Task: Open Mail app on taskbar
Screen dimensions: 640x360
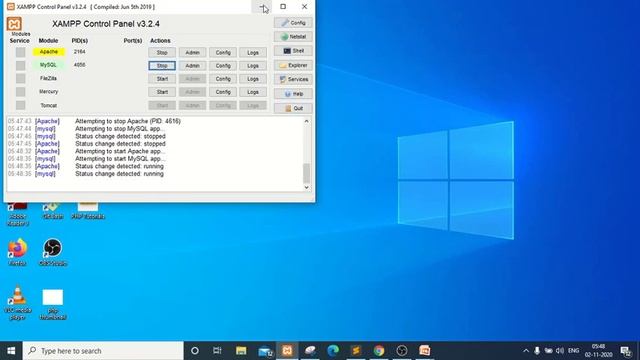Action: coord(264,351)
